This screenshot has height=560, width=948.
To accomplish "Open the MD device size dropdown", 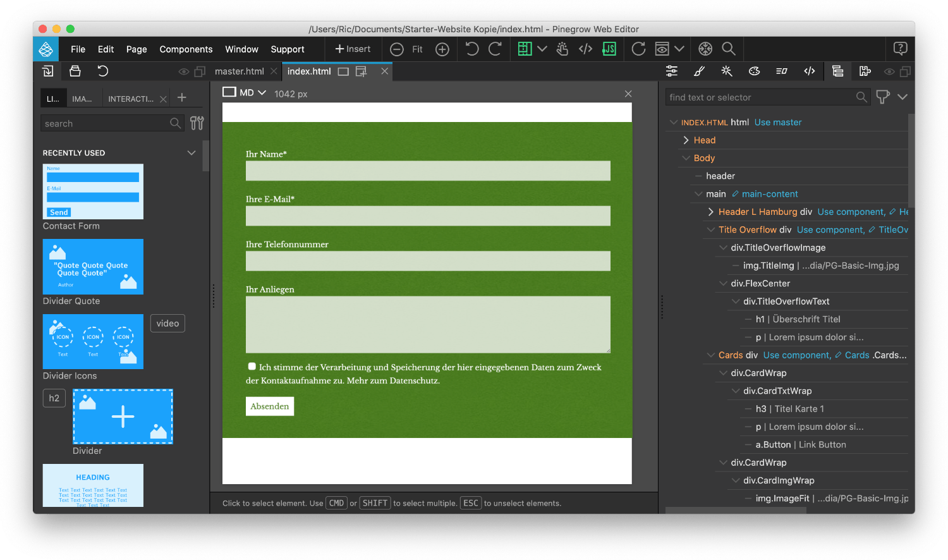I will pos(244,93).
